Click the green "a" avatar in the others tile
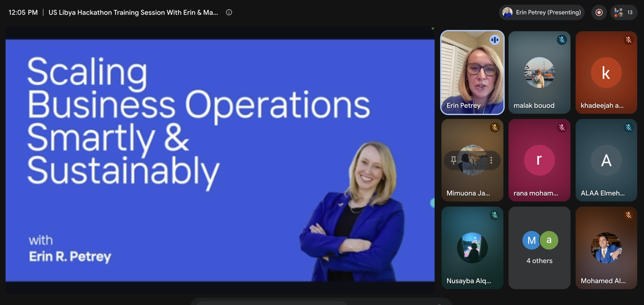Screen dimensions: 644x305 coord(549,241)
